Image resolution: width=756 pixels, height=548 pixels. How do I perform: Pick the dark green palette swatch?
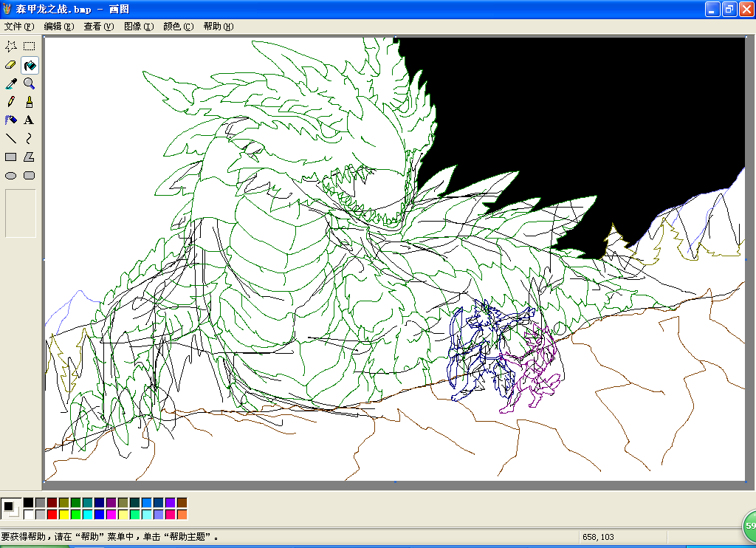tap(76, 503)
